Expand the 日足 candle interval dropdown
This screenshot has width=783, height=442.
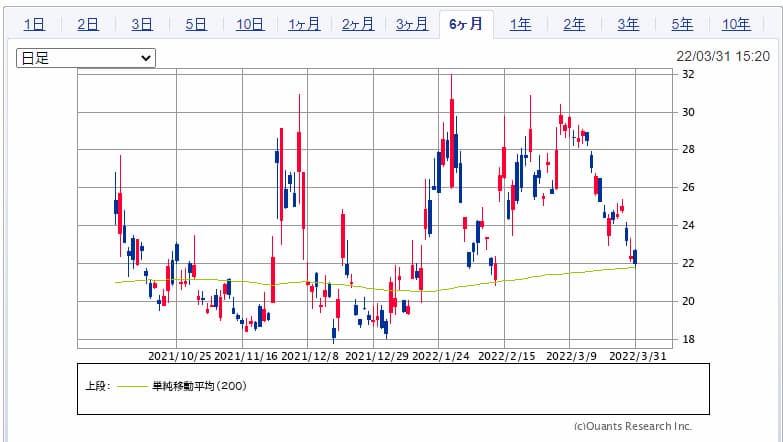click(x=86, y=58)
